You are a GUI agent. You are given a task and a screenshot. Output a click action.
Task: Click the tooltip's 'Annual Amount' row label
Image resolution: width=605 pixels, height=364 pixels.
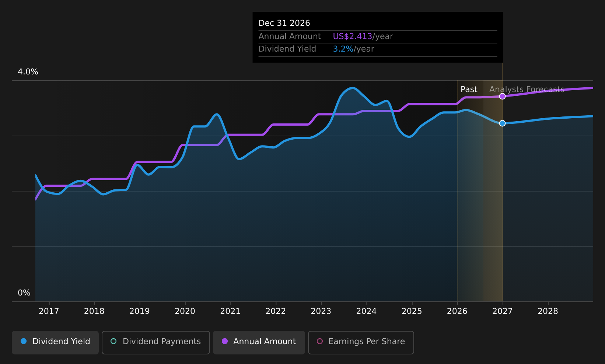click(x=290, y=36)
